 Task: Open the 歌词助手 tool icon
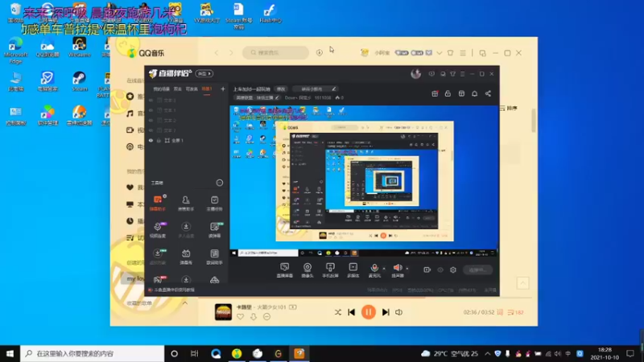click(x=214, y=256)
